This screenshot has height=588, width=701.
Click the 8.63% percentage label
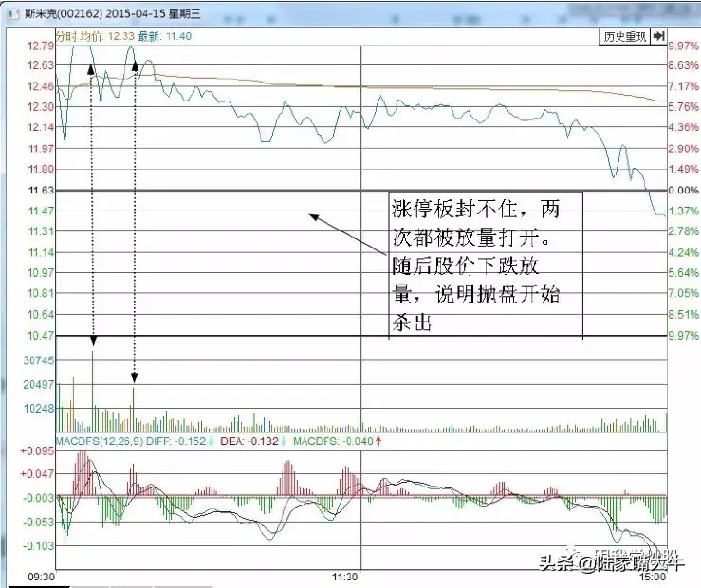pos(684,65)
